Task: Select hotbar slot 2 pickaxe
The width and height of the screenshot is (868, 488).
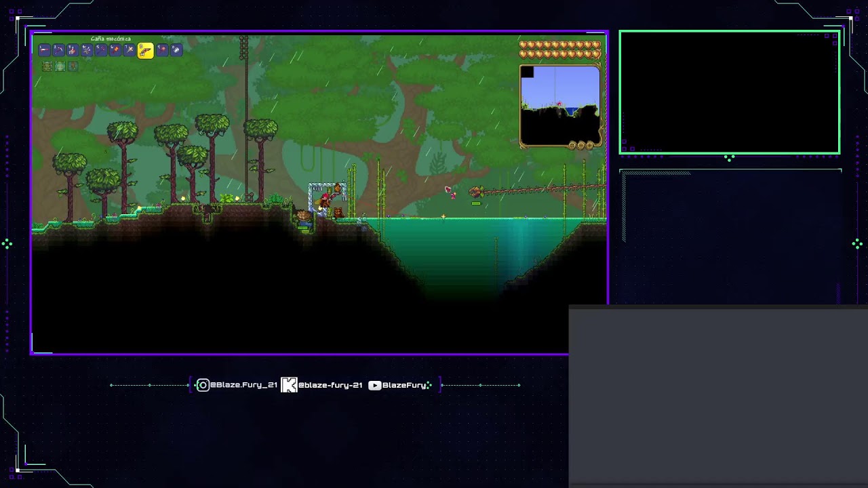Action: pos(58,49)
